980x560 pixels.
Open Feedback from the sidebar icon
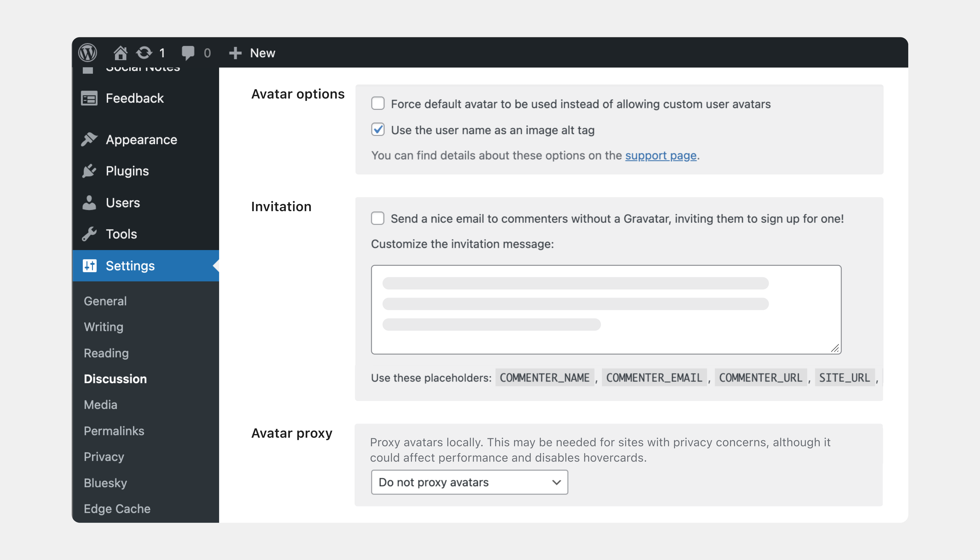pos(89,99)
